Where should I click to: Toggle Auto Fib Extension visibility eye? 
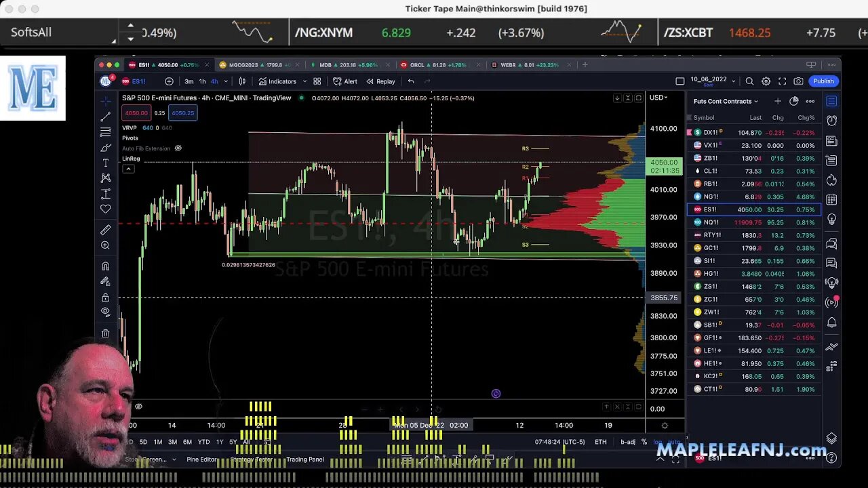point(178,148)
